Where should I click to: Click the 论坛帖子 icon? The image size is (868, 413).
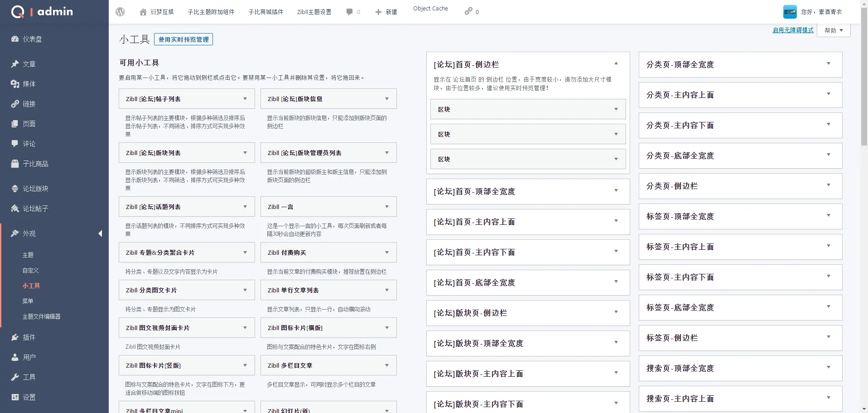coord(15,209)
